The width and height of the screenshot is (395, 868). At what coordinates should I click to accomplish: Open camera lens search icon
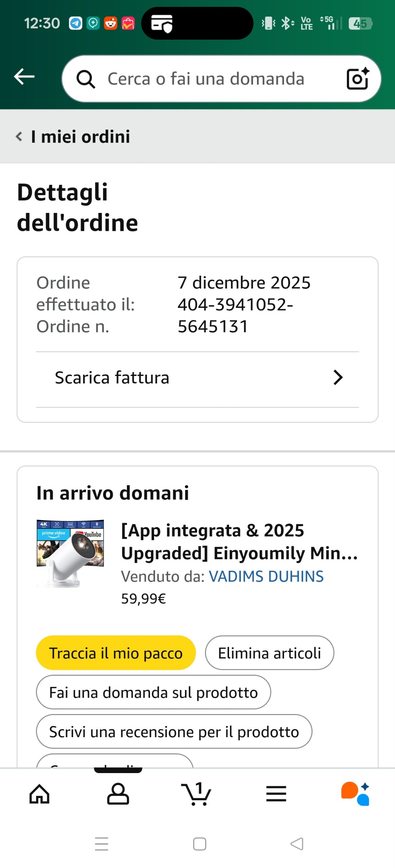pos(357,79)
